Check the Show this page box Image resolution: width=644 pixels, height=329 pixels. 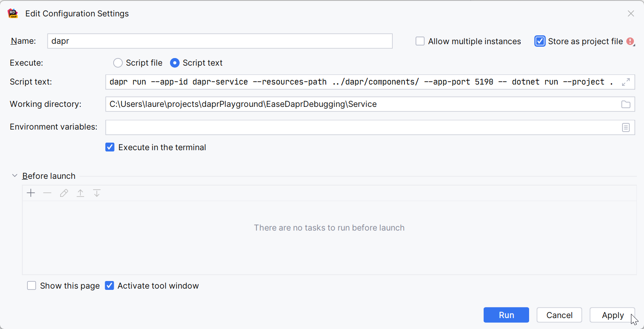[32, 286]
